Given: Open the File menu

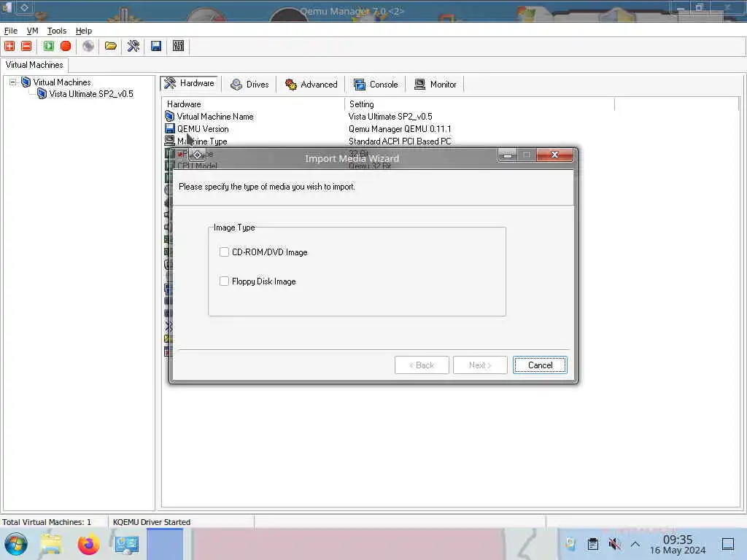Looking at the screenshot, I should pyautogui.click(x=10, y=31).
